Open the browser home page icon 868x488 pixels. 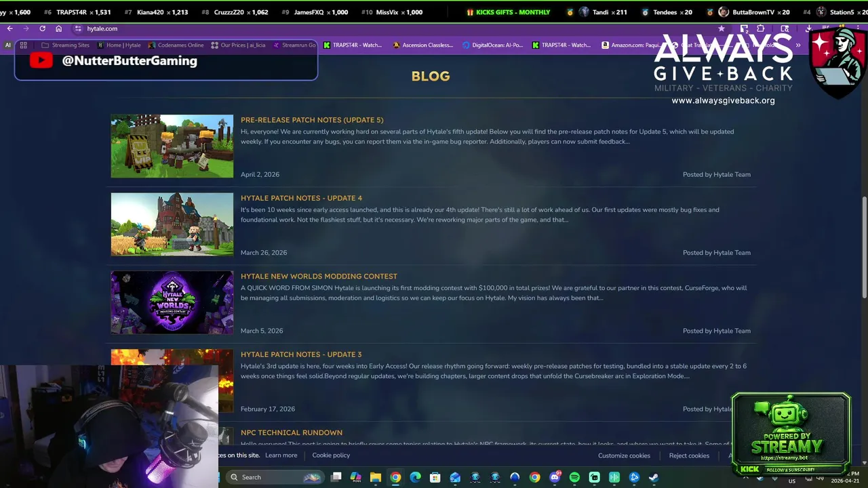[x=58, y=28]
